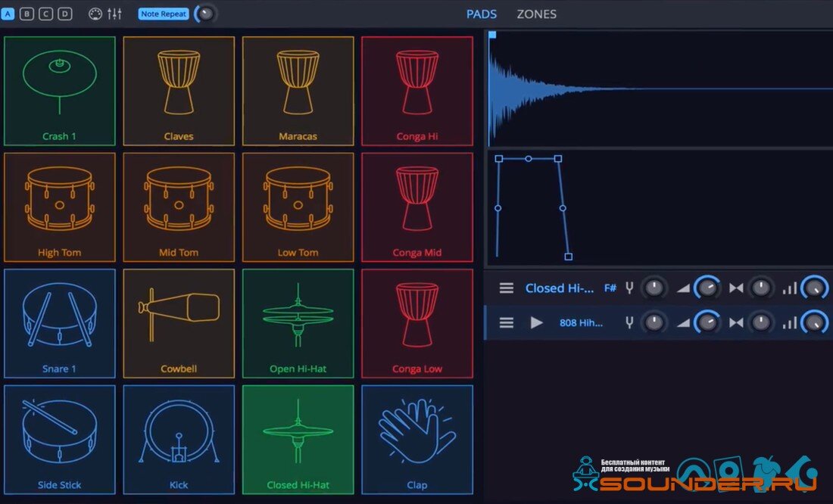Screen dimensions: 833x504
Task: Click tuning fork icon in Closed Hi-Hat row
Action: [x=629, y=288]
